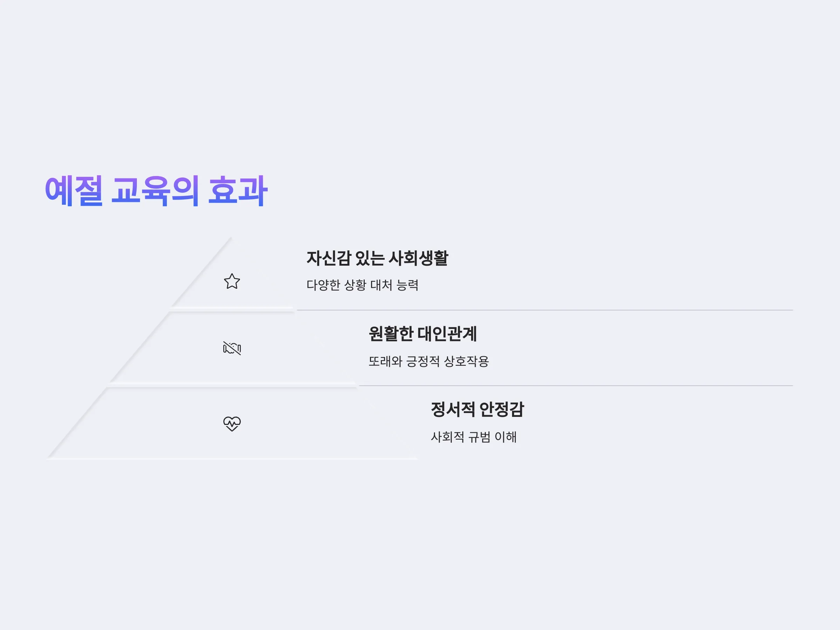
Task: Click the word 교육의 in the title
Action: pos(155,191)
